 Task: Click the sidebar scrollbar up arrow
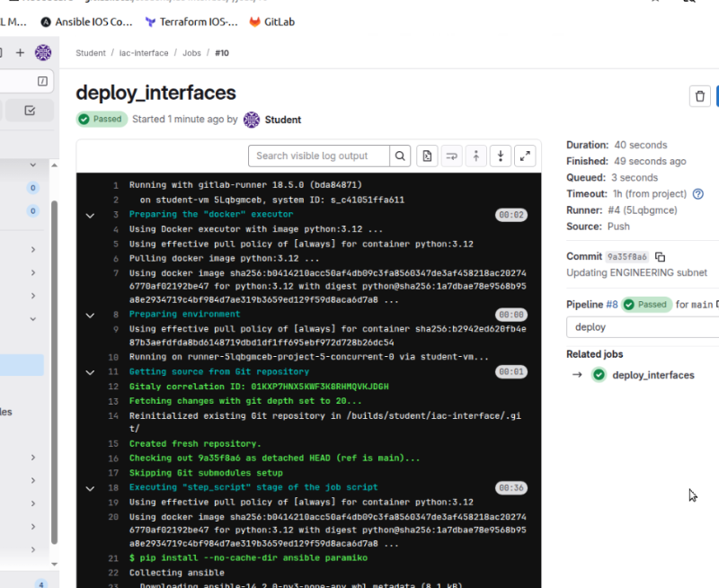54,165
